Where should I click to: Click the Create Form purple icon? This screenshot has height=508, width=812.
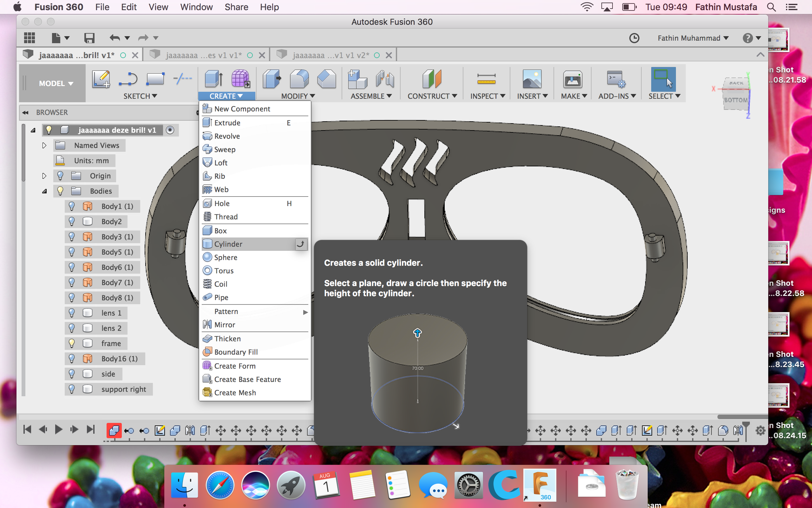240,79
